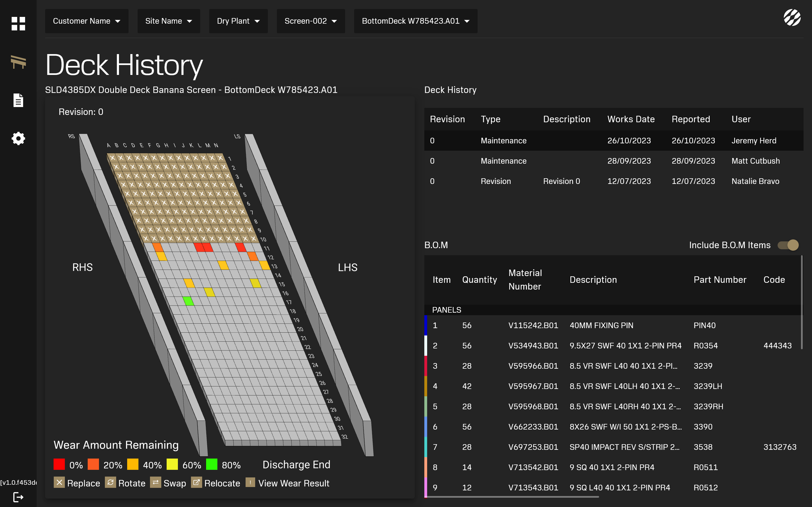
Task: Open the settings gear icon in sidebar
Action: tap(18, 138)
